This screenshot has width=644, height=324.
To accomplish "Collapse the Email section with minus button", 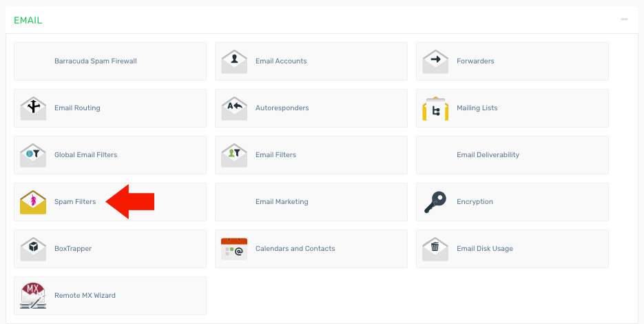I will tap(624, 19).
